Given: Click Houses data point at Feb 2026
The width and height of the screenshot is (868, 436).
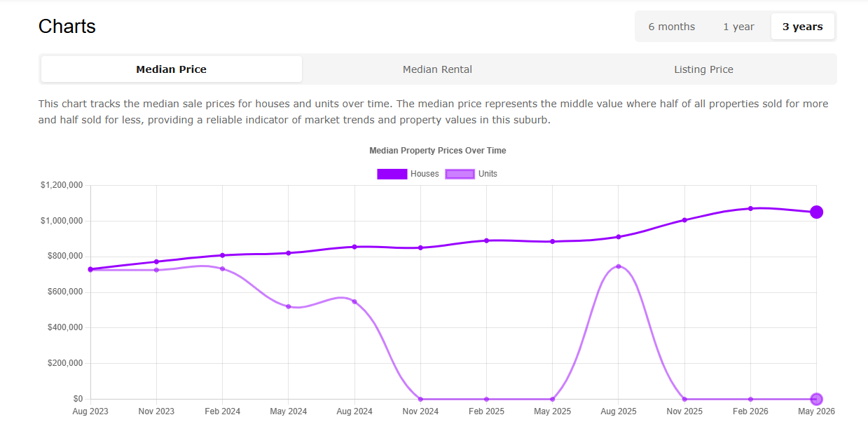Looking at the screenshot, I should tap(750, 208).
